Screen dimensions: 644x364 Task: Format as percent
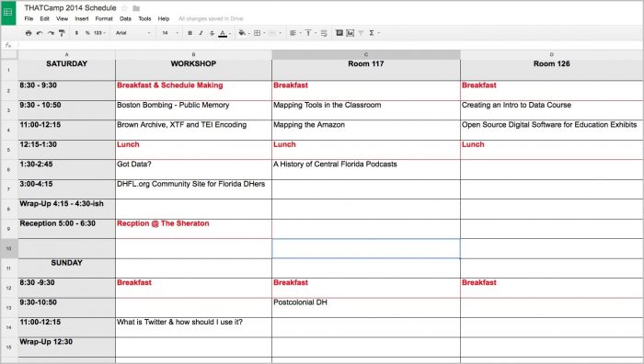(x=87, y=33)
